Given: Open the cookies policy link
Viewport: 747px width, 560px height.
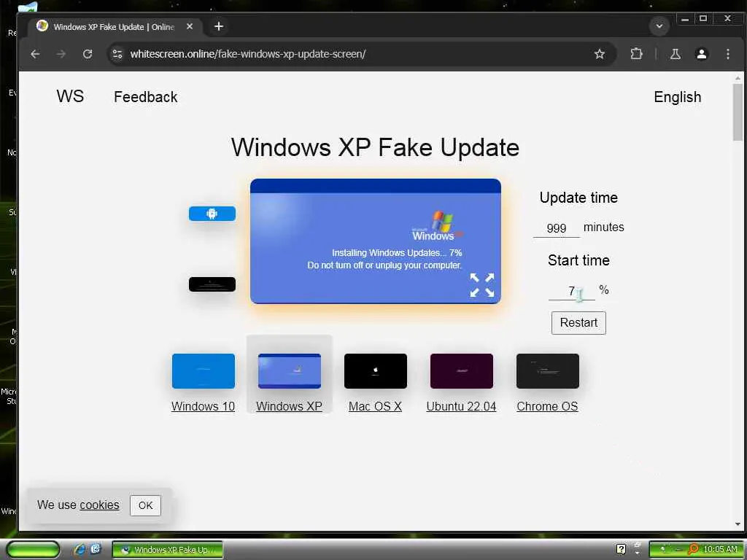Looking at the screenshot, I should click(99, 505).
